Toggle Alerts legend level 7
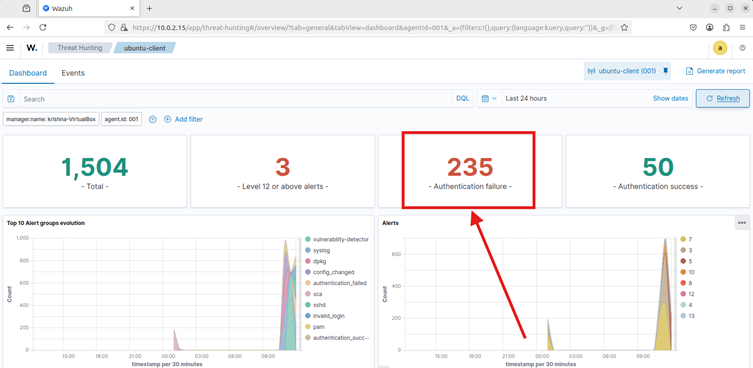The width and height of the screenshot is (753, 368). point(686,239)
